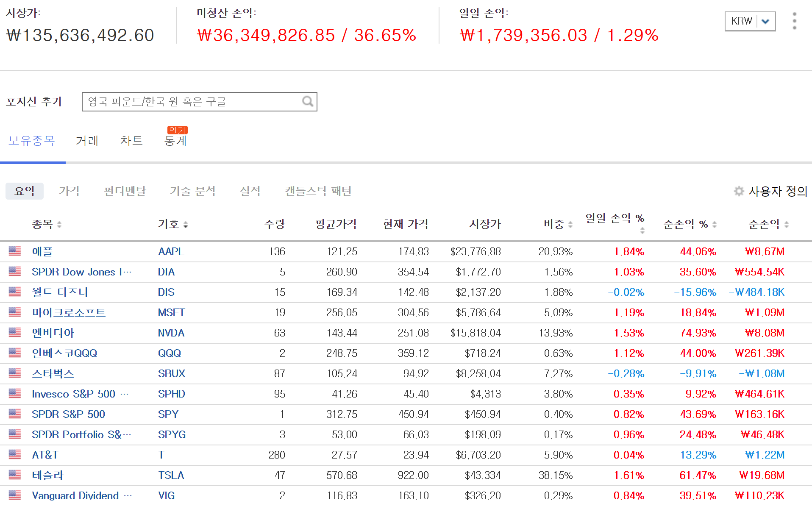Click the 인기 badge above 통계

pyautogui.click(x=177, y=130)
